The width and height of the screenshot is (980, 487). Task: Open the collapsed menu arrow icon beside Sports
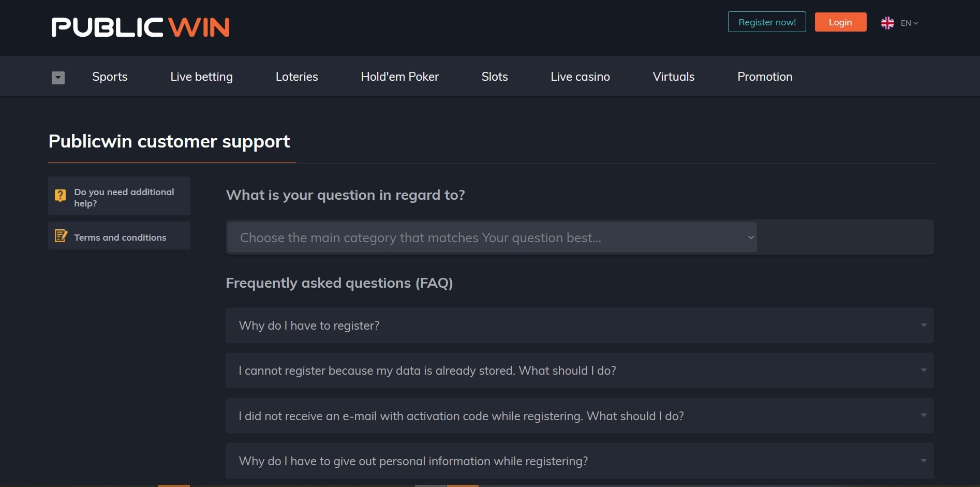pos(58,78)
